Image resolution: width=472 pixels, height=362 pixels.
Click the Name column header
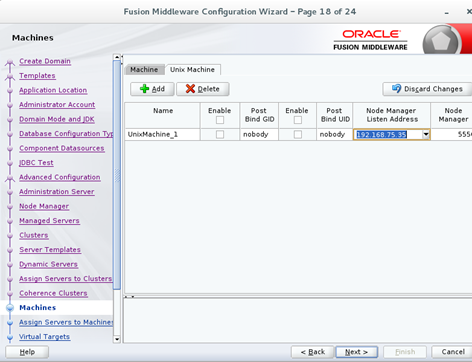coord(163,115)
